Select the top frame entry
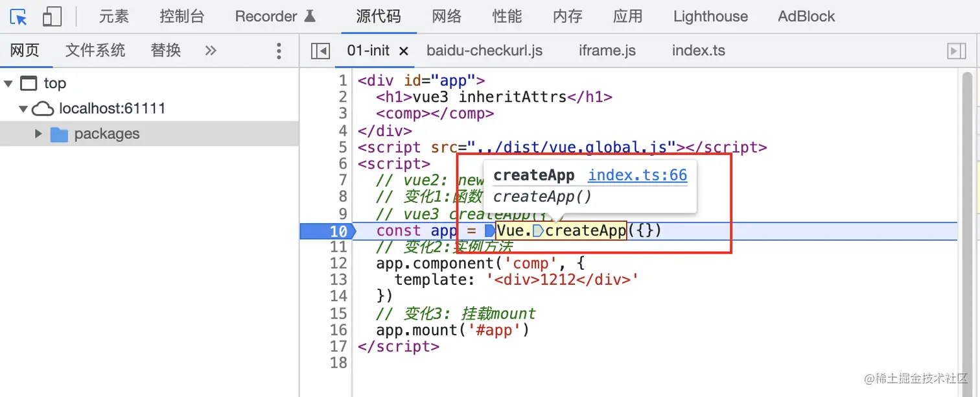980x397 pixels. (55, 83)
